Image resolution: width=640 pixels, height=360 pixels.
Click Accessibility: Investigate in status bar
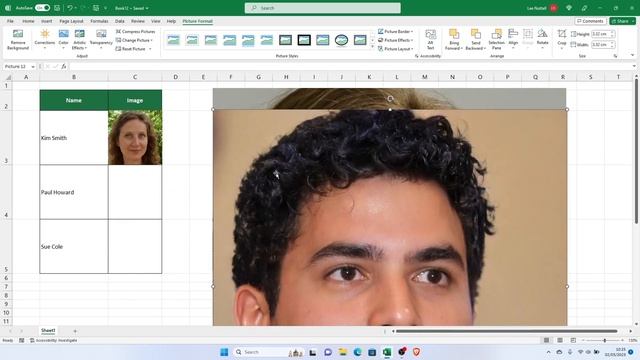click(53, 340)
